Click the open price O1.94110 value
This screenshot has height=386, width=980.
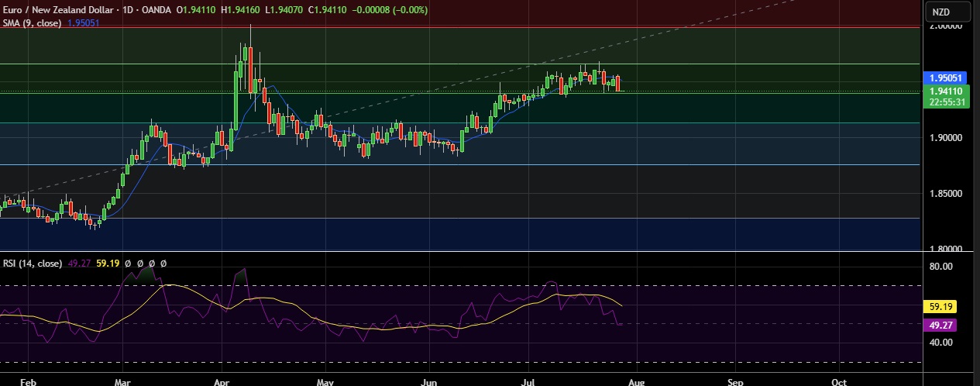click(198, 10)
